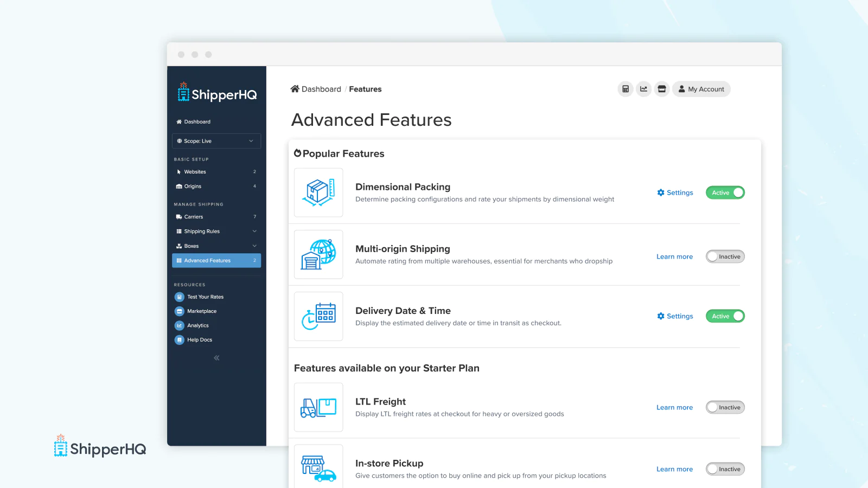This screenshot has height=488, width=868.
Task: Open the Scope: Live dropdown
Action: [216, 141]
